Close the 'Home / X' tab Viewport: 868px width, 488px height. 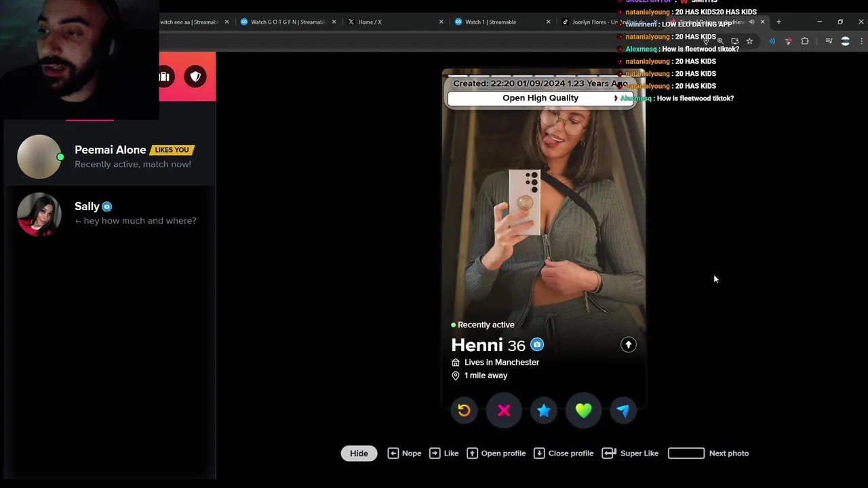441,22
